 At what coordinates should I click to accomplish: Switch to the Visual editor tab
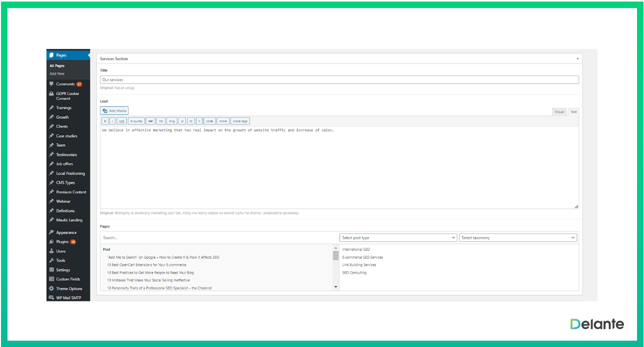click(x=559, y=112)
